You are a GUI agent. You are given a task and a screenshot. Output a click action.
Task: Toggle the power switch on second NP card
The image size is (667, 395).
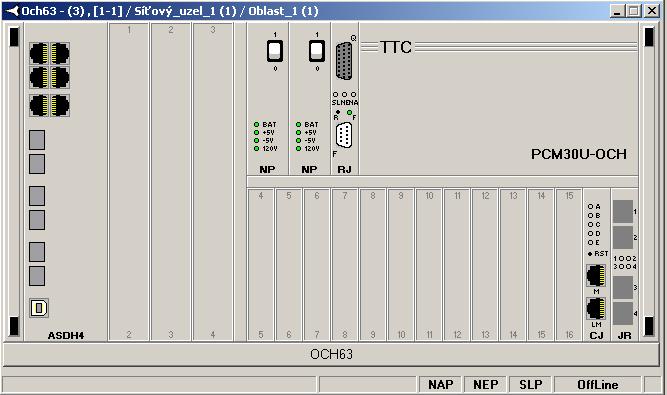tap(317, 51)
